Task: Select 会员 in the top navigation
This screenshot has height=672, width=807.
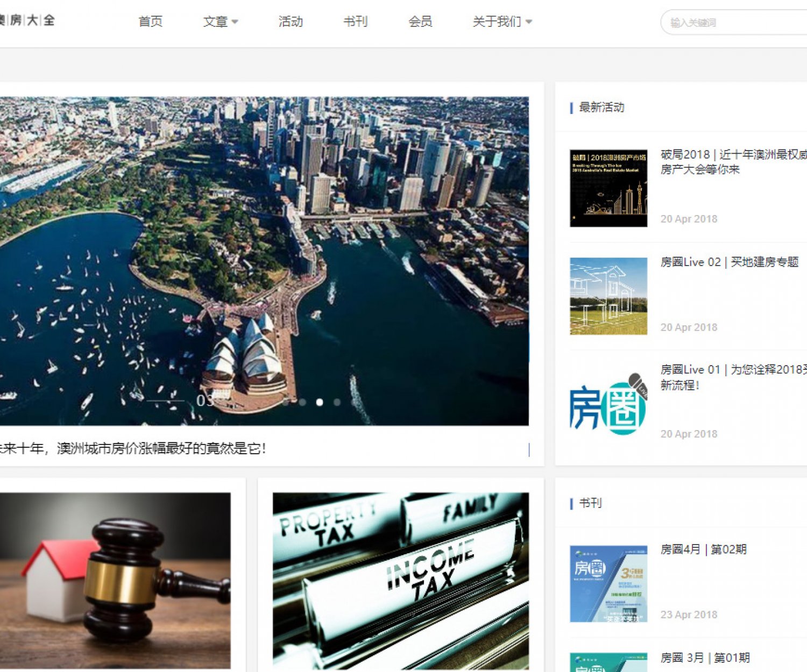Action: click(420, 22)
